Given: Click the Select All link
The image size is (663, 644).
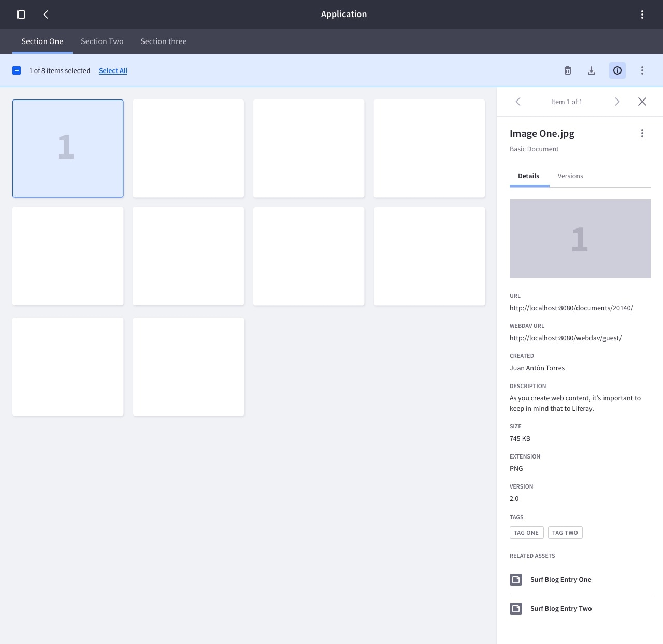Looking at the screenshot, I should (113, 70).
